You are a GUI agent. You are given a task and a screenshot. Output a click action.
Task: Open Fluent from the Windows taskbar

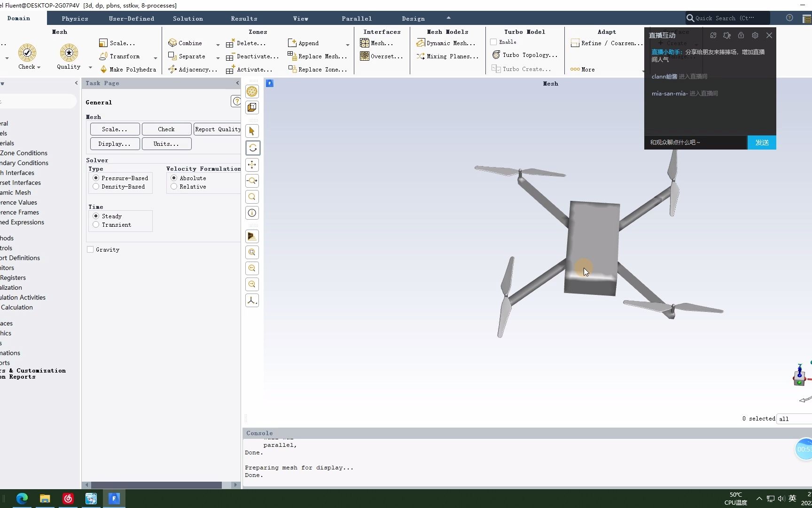click(x=114, y=499)
